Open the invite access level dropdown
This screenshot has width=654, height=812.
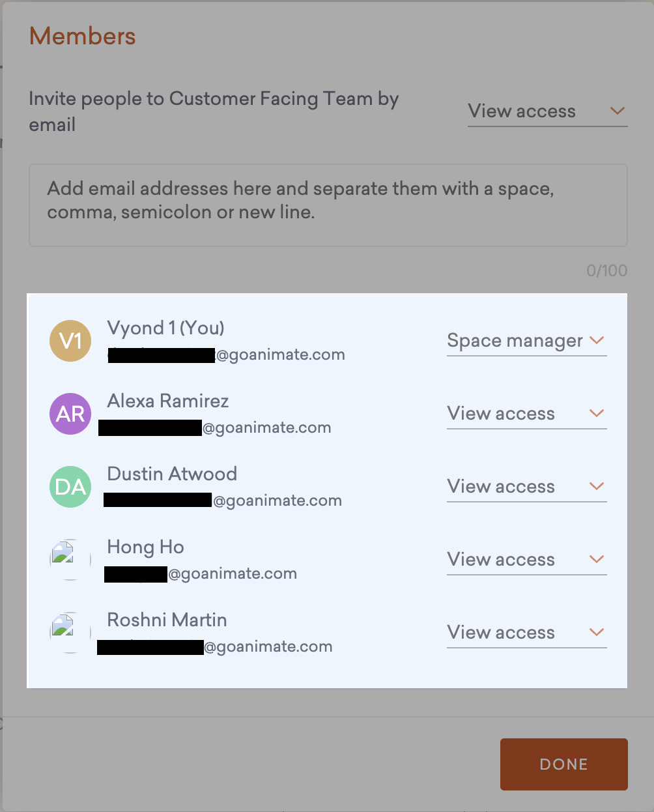pyautogui.click(x=547, y=111)
